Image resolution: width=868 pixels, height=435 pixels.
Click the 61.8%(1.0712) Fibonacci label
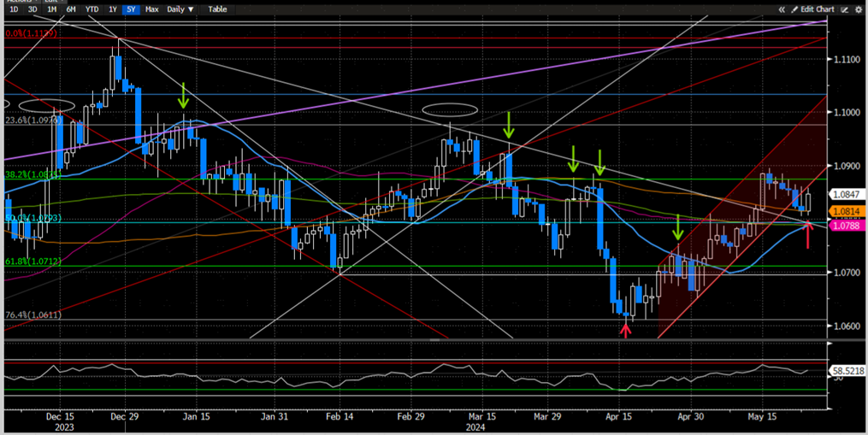[33, 262]
